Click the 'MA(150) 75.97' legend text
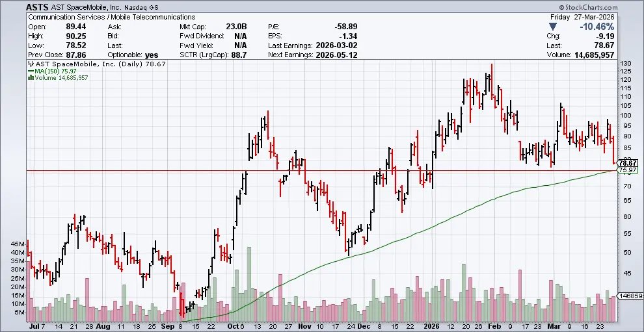644x332 pixels. click(x=55, y=71)
